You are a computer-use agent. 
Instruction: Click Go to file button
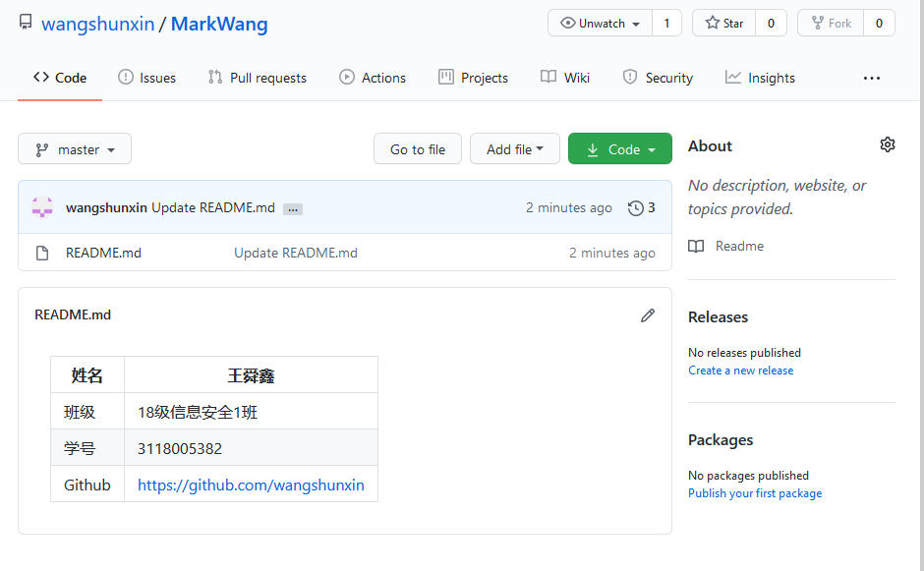(x=418, y=149)
